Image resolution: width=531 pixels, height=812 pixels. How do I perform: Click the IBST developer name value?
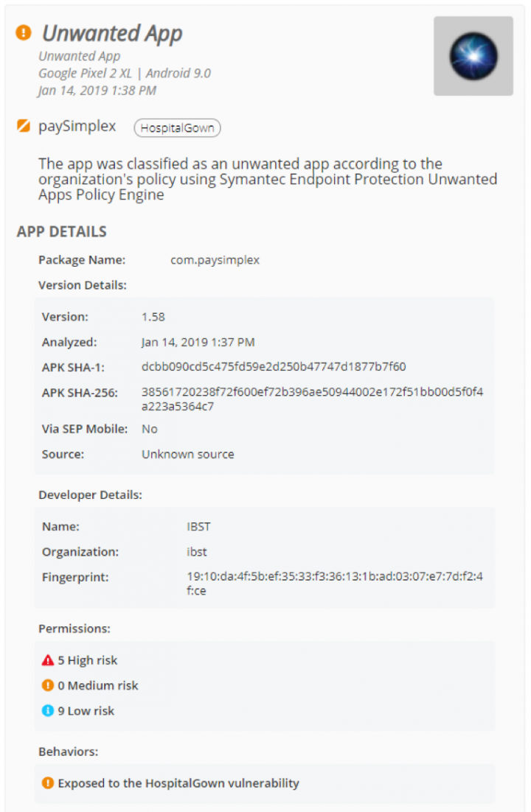coord(198,527)
